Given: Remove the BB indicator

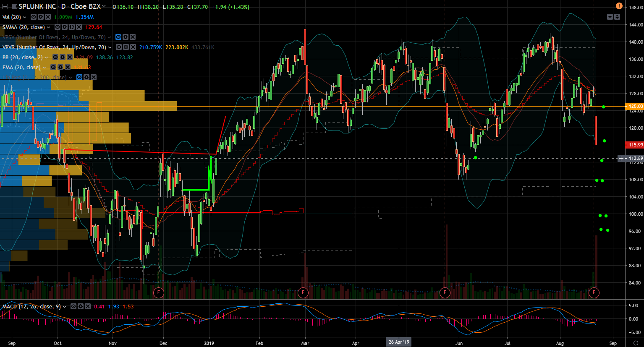Looking at the screenshot, I should click(69, 57).
